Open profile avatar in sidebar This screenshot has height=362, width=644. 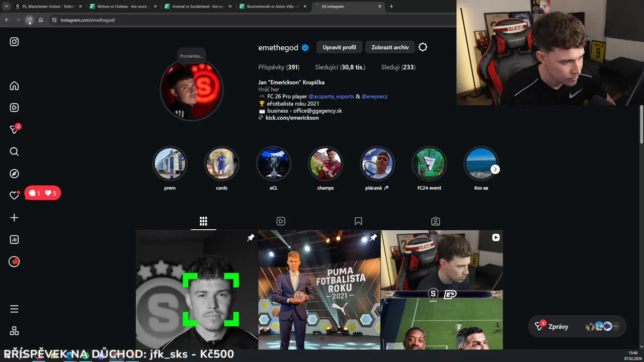(15, 261)
